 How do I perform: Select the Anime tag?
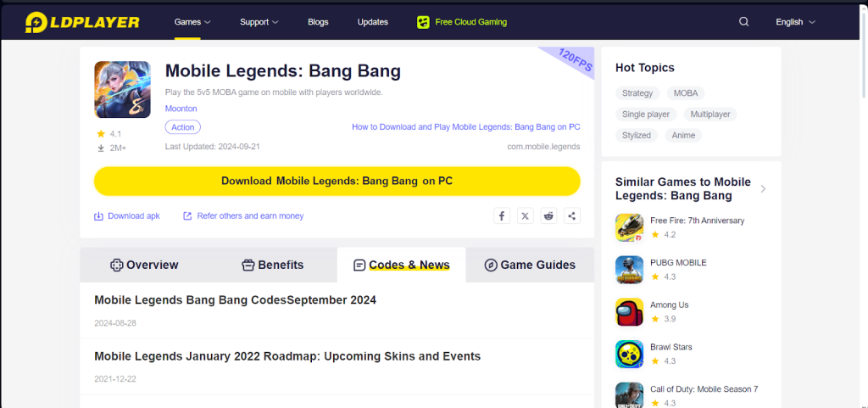point(684,135)
